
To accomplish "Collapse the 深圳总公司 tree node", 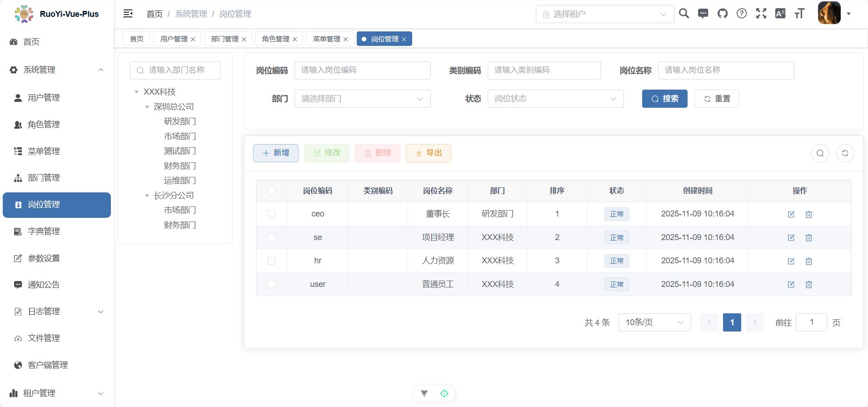I will 147,107.
